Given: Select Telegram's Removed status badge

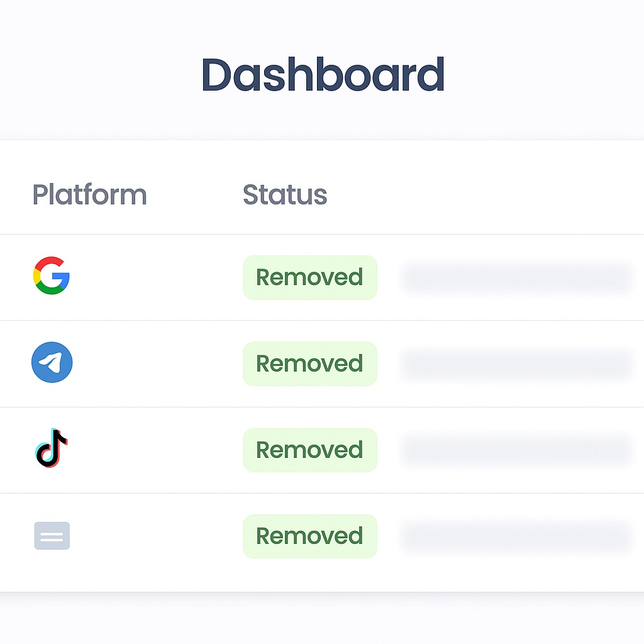Looking at the screenshot, I should [x=309, y=364].
